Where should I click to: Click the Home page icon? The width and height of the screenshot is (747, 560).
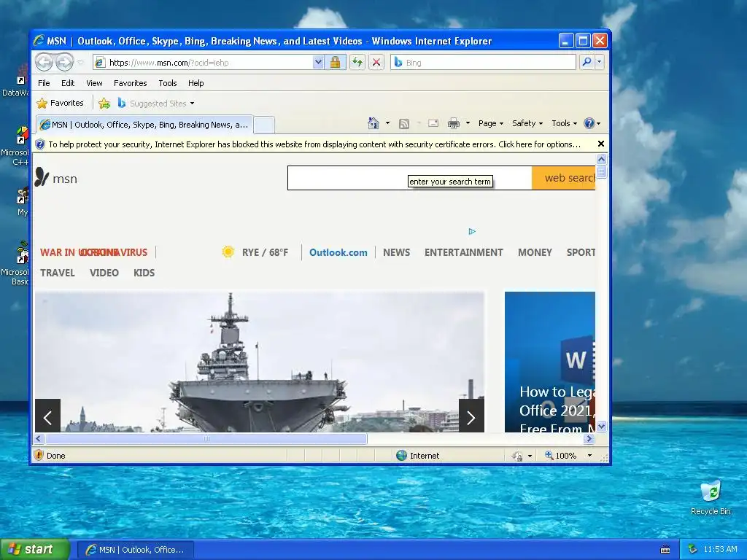tap(373, 123)
